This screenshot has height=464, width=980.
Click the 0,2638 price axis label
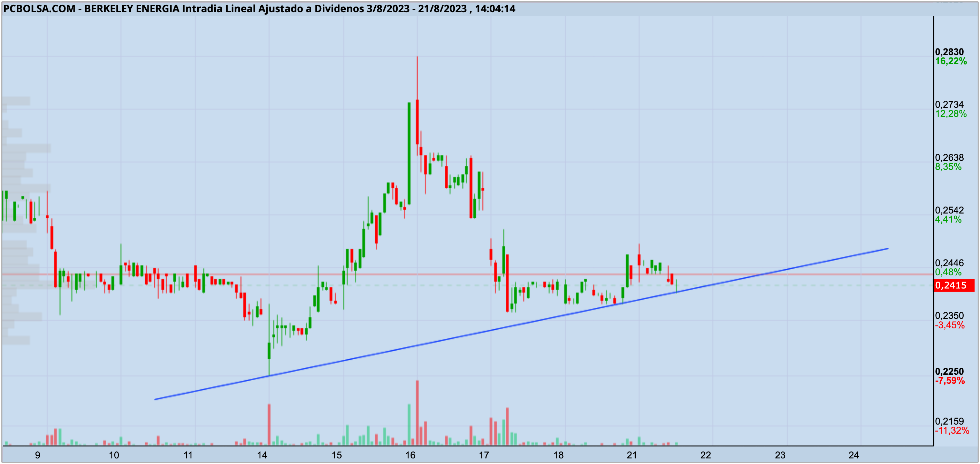click(950, 157)
